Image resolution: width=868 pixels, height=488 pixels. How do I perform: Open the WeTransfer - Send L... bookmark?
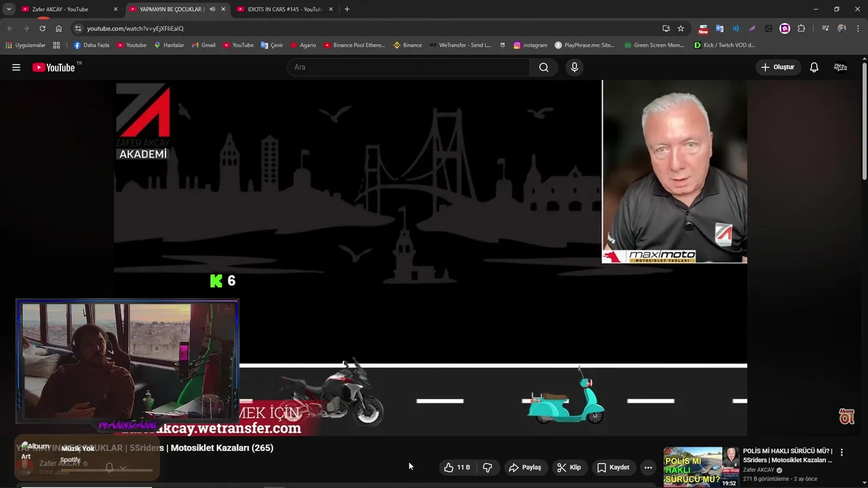460,45
